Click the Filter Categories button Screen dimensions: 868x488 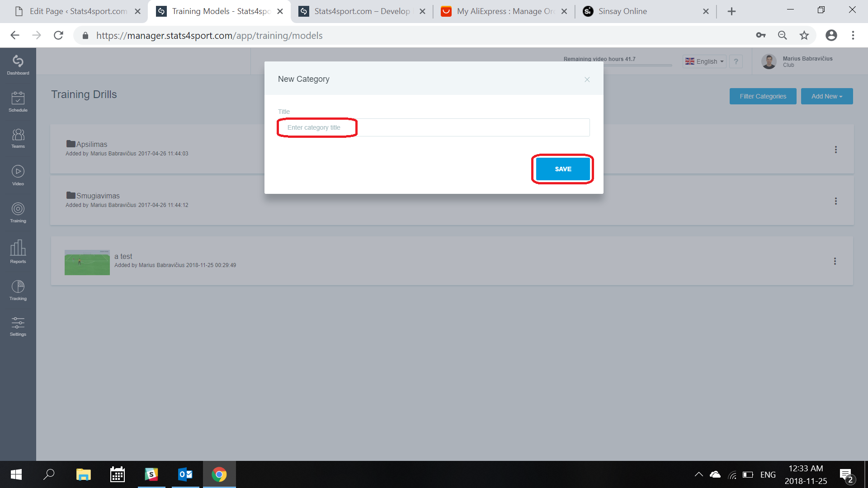(763, 96)
